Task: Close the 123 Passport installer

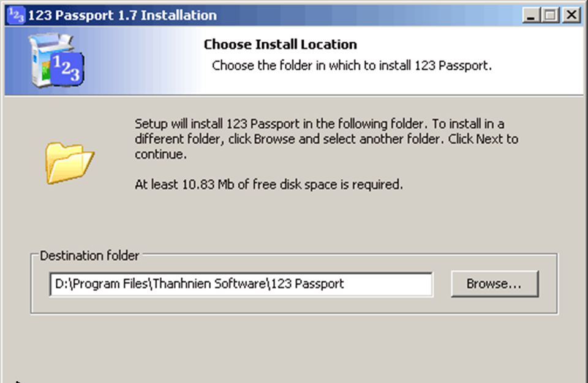Action: pyautogui.click(x=571, y=15)
